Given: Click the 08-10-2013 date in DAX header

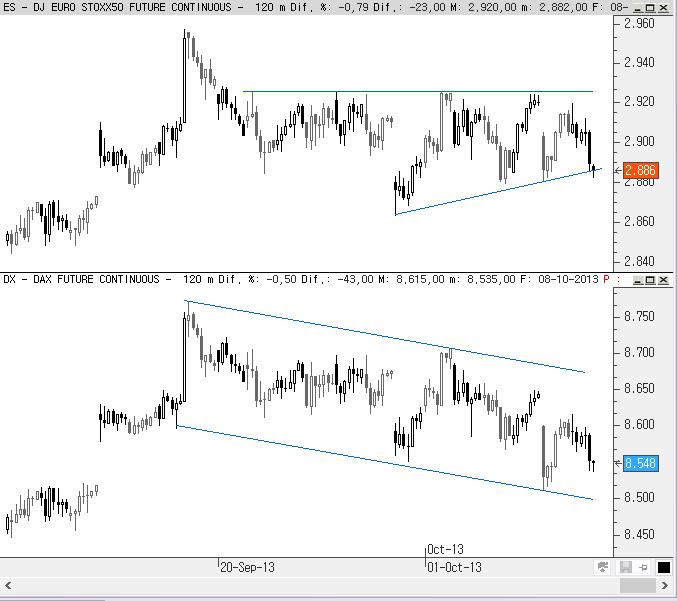Looking at the screenshot, I should pos(568,279).
